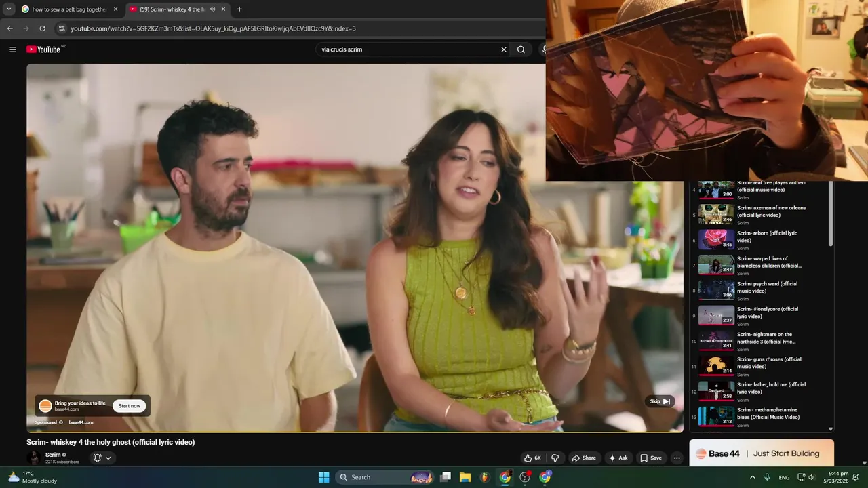Click the ad progress bar
868x488 pixels.
click(x=355, y=432)
